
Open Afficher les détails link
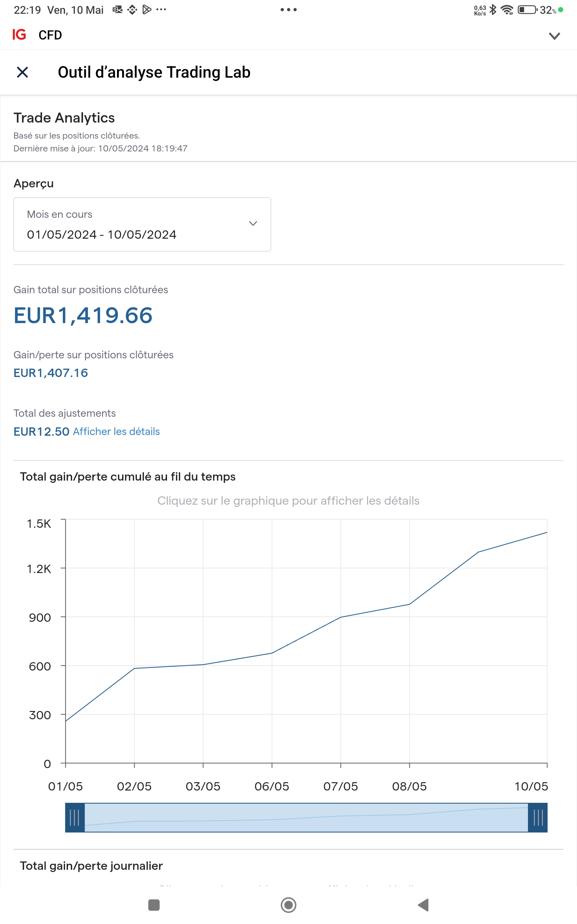point(116,432)
